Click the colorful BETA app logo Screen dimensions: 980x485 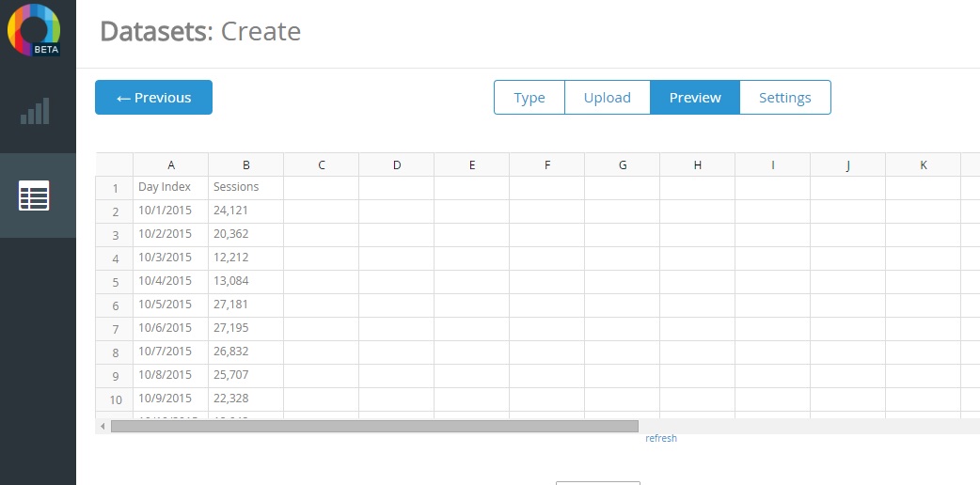tap(35, 30)
